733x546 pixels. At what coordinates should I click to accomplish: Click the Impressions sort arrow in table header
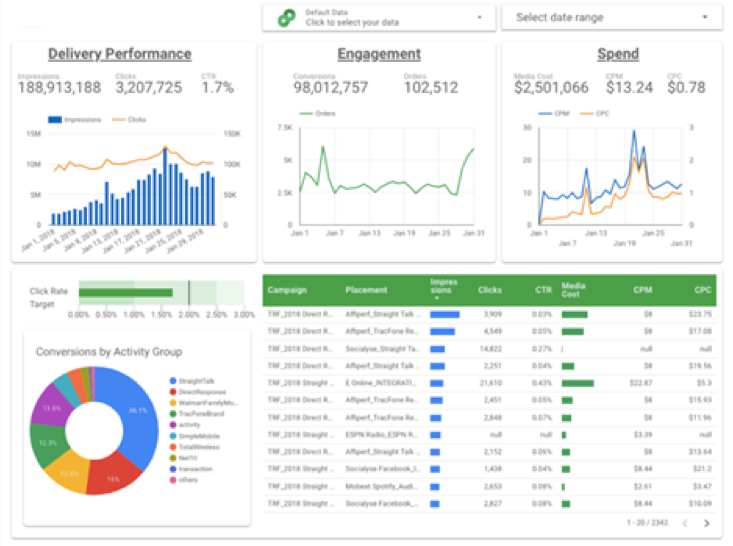tap(436, 299)
